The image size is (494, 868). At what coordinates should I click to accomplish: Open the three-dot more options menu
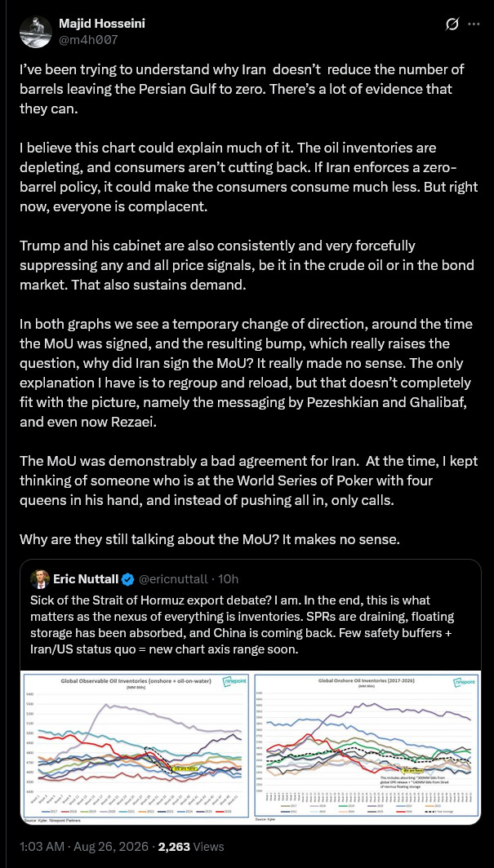[474, 24]
